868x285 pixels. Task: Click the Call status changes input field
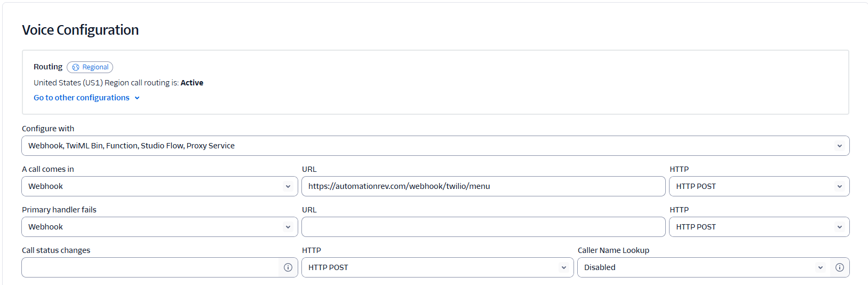(x=150, y=267)
